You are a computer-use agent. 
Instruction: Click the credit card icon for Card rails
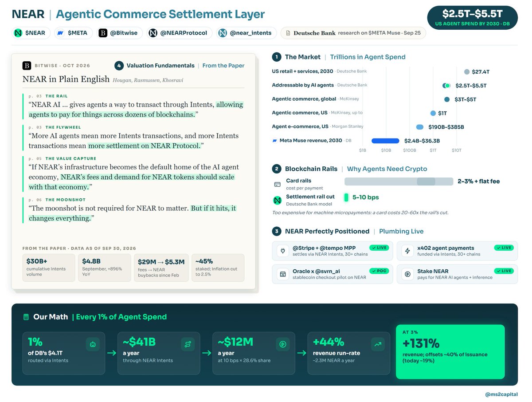[x=278, y=184]
